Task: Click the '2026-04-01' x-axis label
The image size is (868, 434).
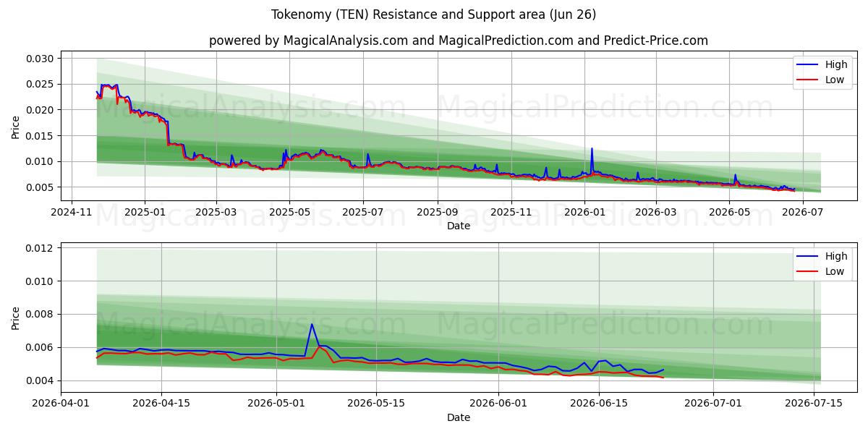Action: pos(61,404)
